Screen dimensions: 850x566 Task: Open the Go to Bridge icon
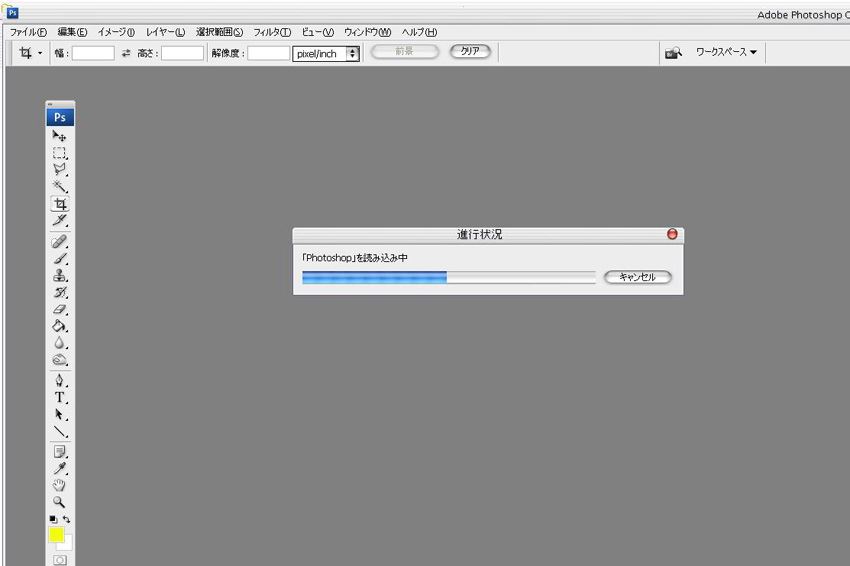pyautogui.click(x=673, y=53)
